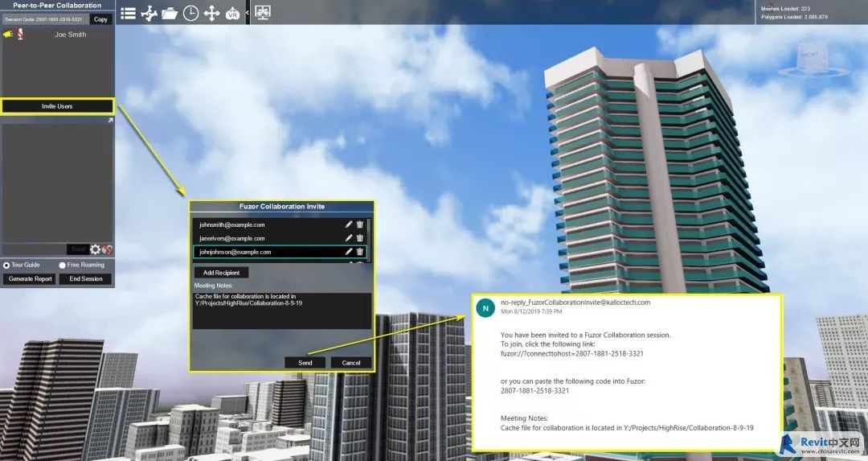Open the folder file icon in toolbar
This screenshot has width=868, height=461.
coord(170,13)
